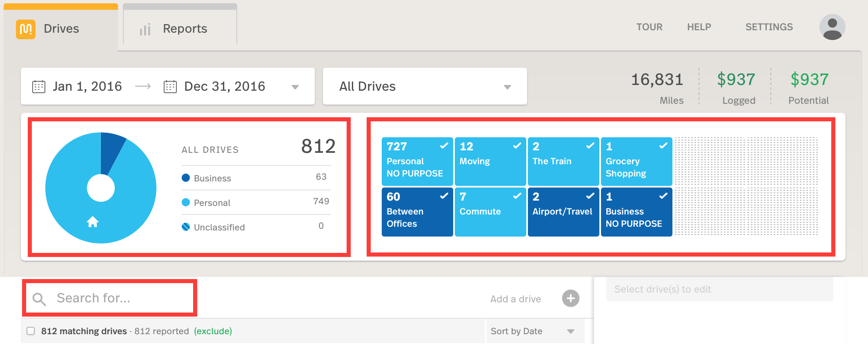The height and width of the screenshot is (344, 868).
Task: Open the Sort by Date dropdown
Action: 535,331
